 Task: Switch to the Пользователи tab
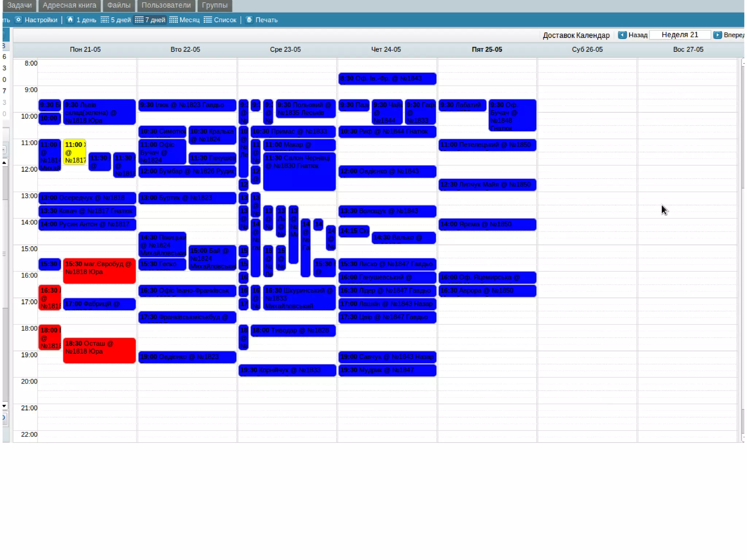point(166,5)
